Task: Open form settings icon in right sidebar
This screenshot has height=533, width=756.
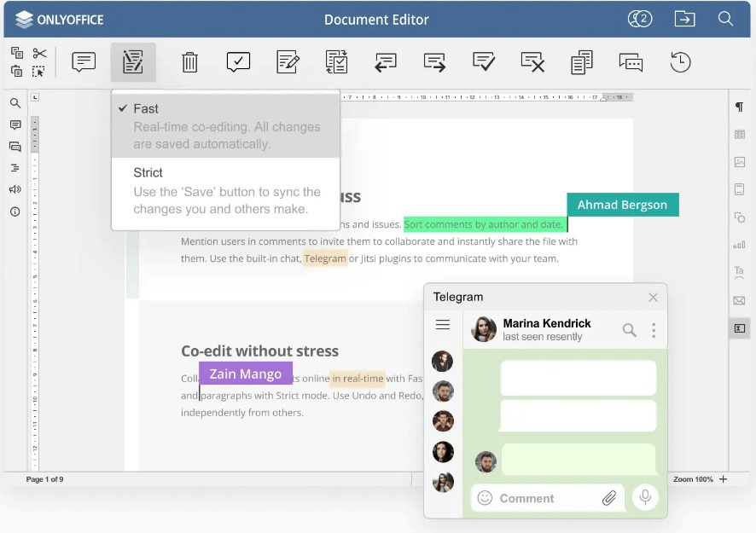Action: 739,328
